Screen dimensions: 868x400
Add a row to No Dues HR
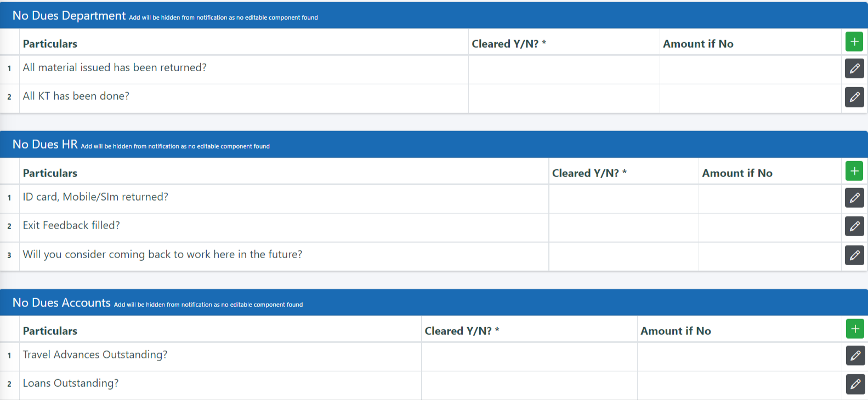[x=854, y=171]
